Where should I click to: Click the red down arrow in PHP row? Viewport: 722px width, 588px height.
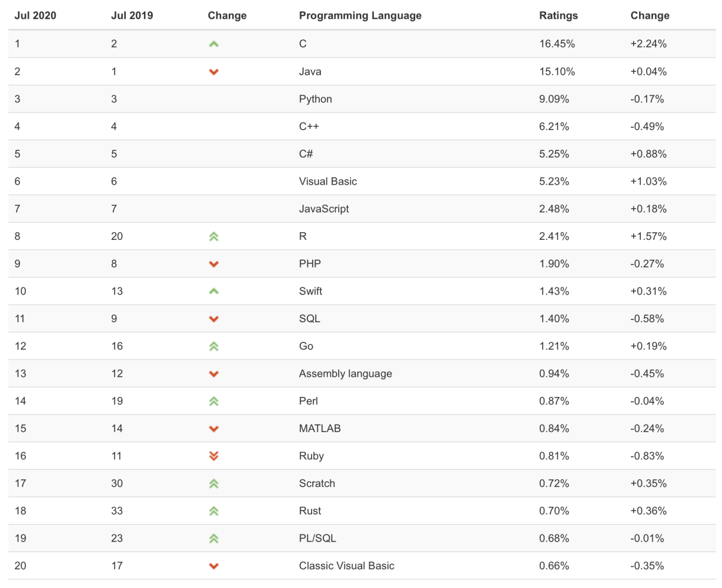pos(214,264)
